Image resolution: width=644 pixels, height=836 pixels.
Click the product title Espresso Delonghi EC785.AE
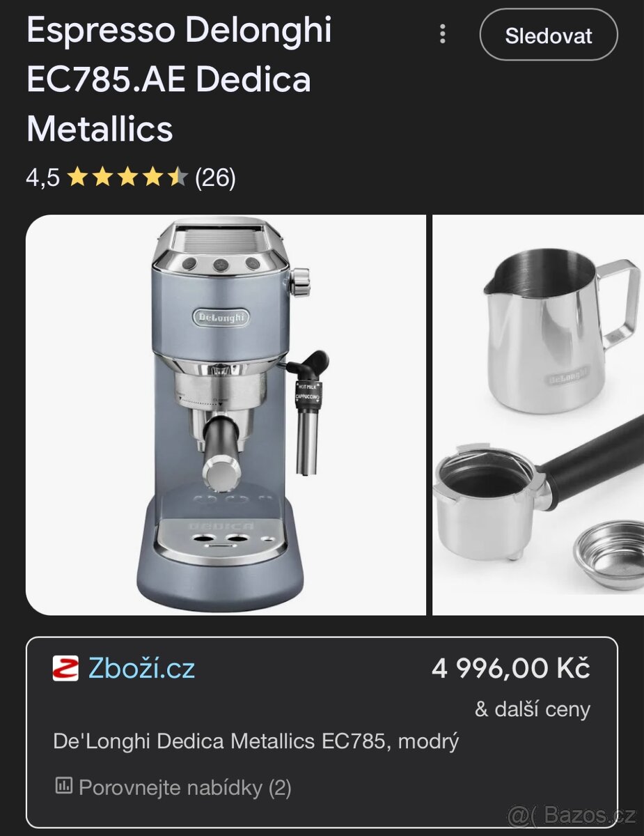(179, 80)
